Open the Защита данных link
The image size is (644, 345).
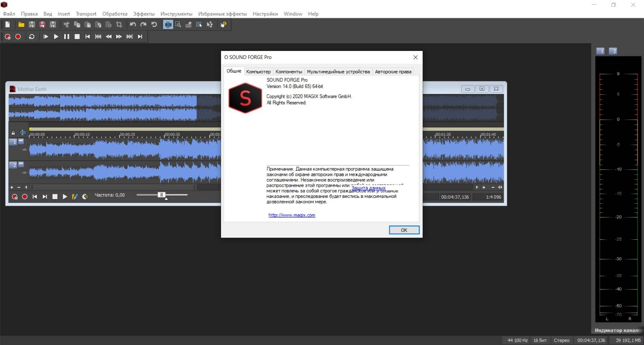[x=368, y=188]
